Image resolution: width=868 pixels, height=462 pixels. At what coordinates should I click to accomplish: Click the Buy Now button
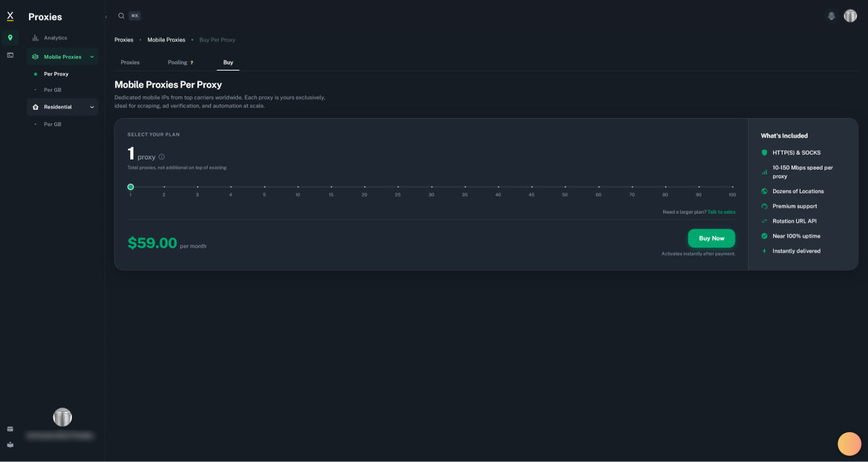(x=711, y=238)
